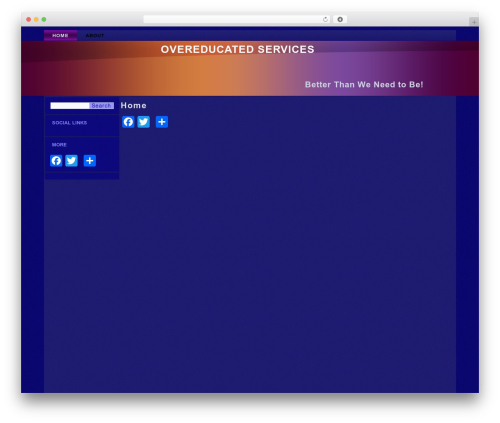Click the Twitter icon in the MORE sidebar

click(x=71, y=161)
